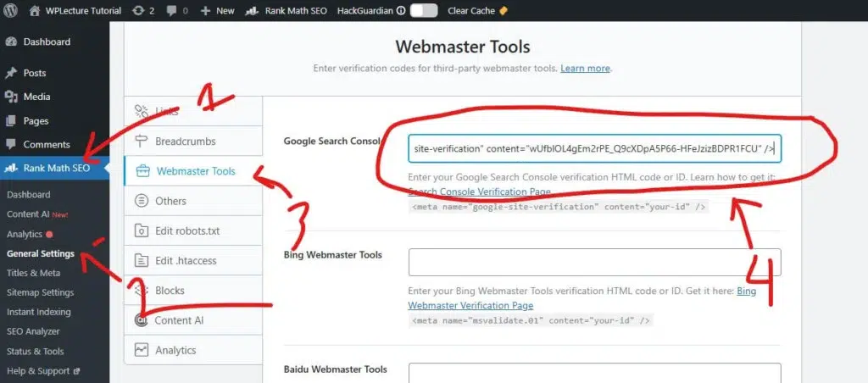The width and height of the screenshot is (868, 383).
Task: Click the Edit robots.txt file icon
Action: (142, 230)
